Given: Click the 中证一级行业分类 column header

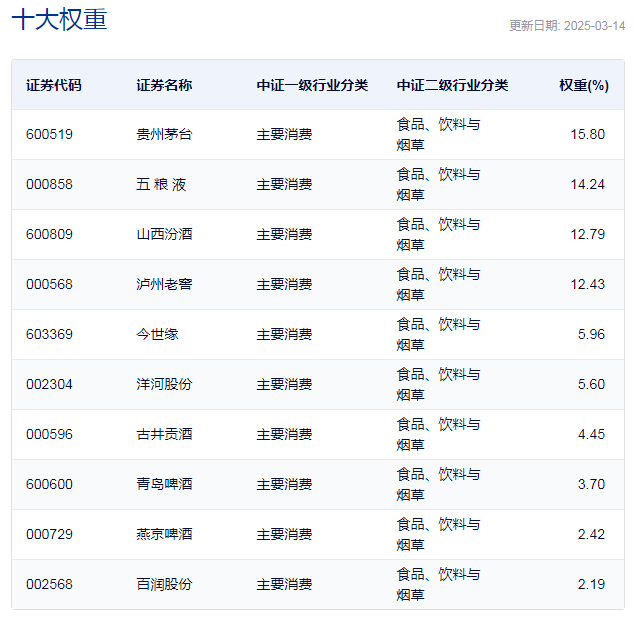Looking at the screenshot, I should 312,85.
